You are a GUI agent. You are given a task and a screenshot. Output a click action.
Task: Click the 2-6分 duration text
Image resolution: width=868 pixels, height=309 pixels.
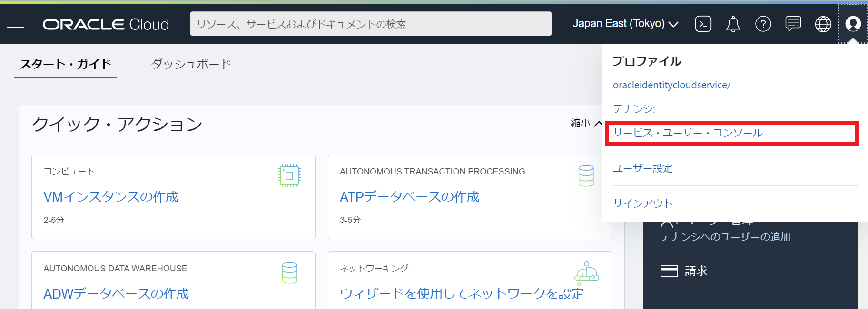coord(54,220)
